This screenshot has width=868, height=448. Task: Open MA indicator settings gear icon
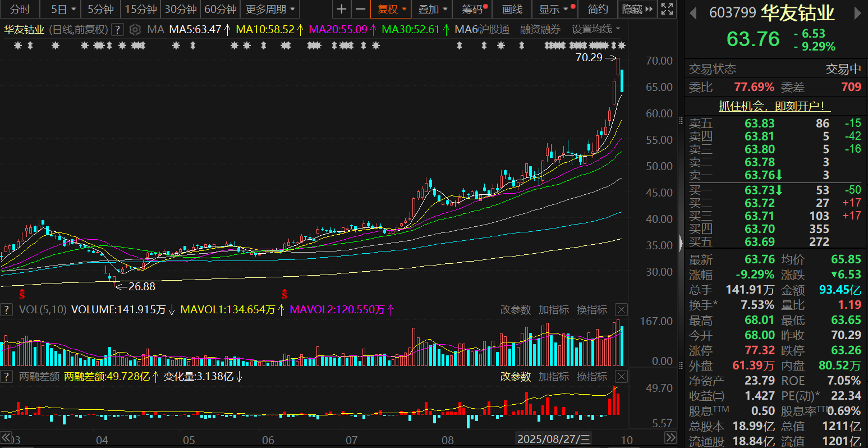click(135, 30)
